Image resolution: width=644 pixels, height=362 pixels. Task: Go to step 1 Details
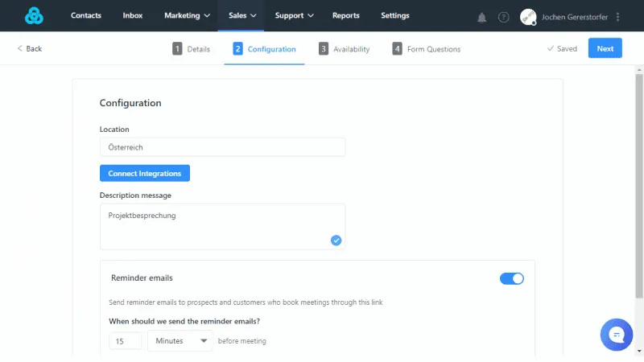click(x=191, y=49)
